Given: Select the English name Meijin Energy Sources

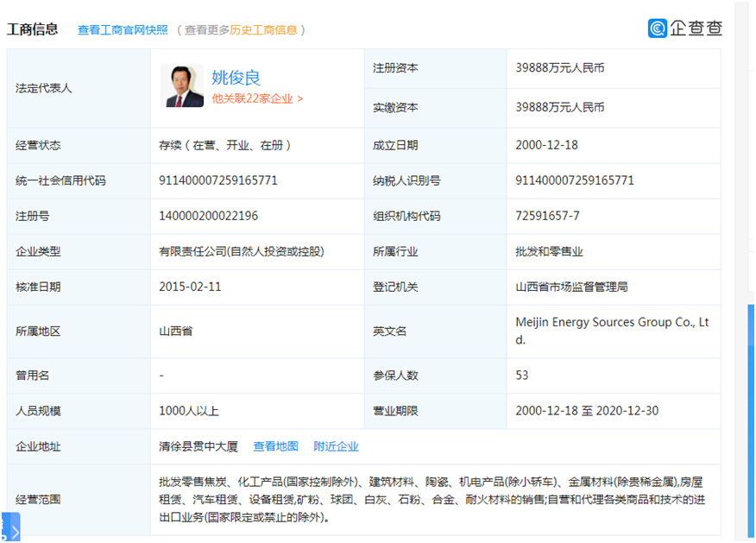Looking at the screenshot, I should pyautogui.click(x=612, y=331).
